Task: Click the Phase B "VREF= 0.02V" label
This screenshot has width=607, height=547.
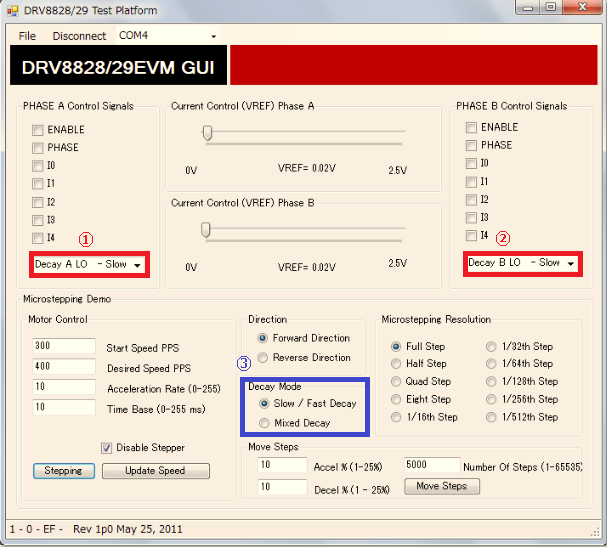Action: coord(307,267)
